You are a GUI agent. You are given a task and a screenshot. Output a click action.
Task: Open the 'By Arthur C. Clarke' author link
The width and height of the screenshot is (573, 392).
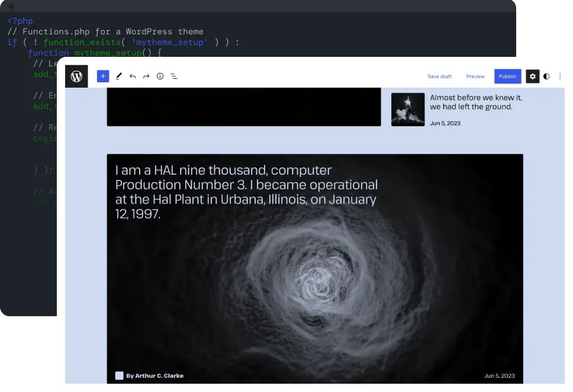155,375
